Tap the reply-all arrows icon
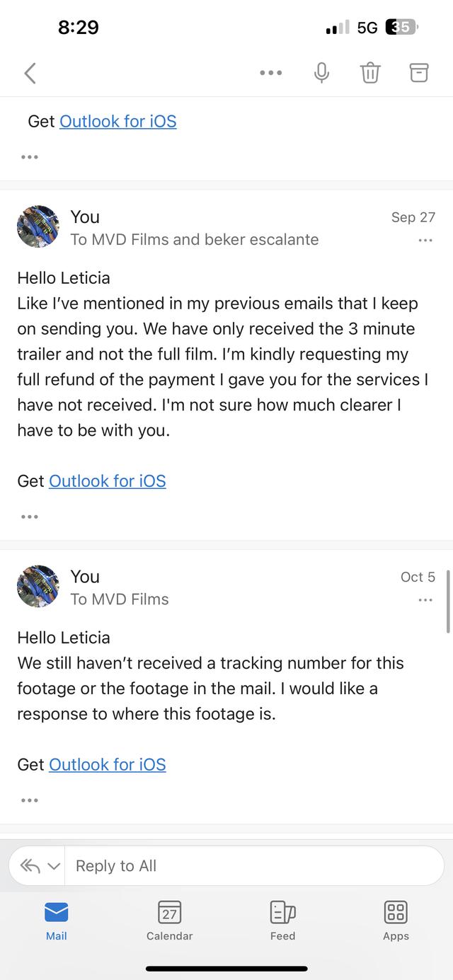Viewport: 453px width, 980px height. pyautogui.click(x=30, y=865)
